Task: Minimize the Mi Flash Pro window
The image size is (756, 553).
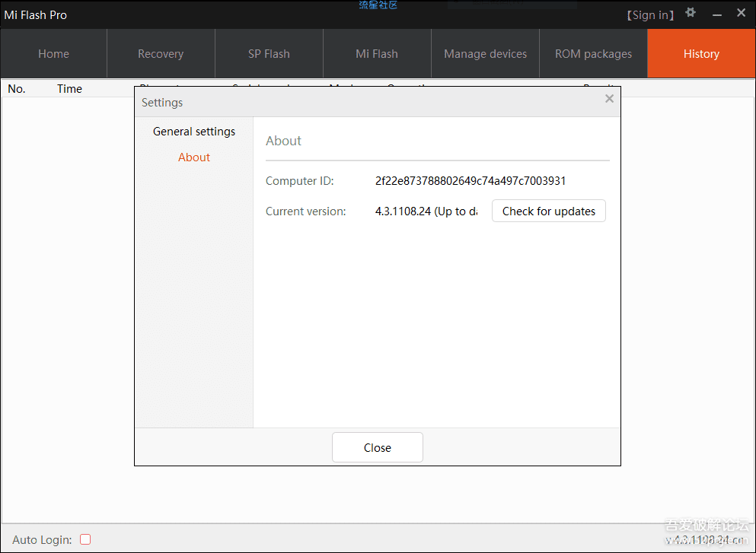Action: [x=717, y=15]
